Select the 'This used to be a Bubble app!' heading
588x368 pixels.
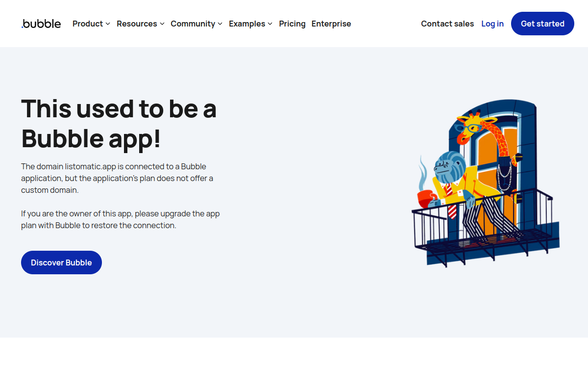(x=119, y=123)
